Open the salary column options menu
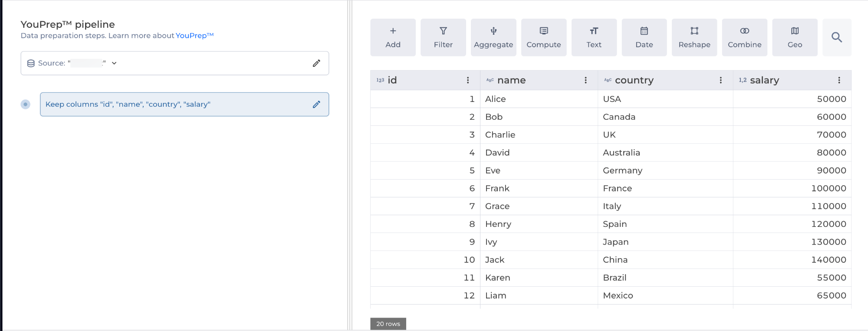868x331 pixels. pos(839,80)
